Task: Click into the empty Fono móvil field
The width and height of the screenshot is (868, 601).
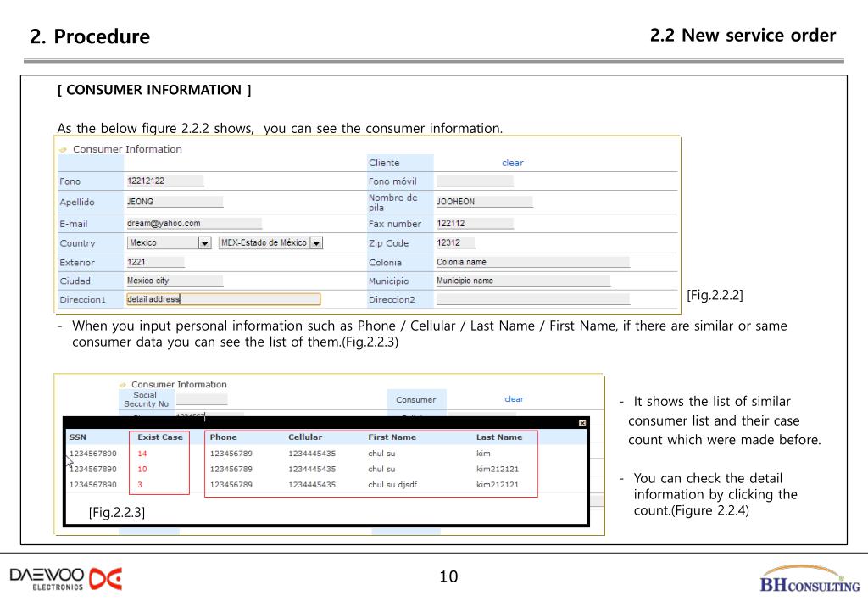Action: click(475, 181)
